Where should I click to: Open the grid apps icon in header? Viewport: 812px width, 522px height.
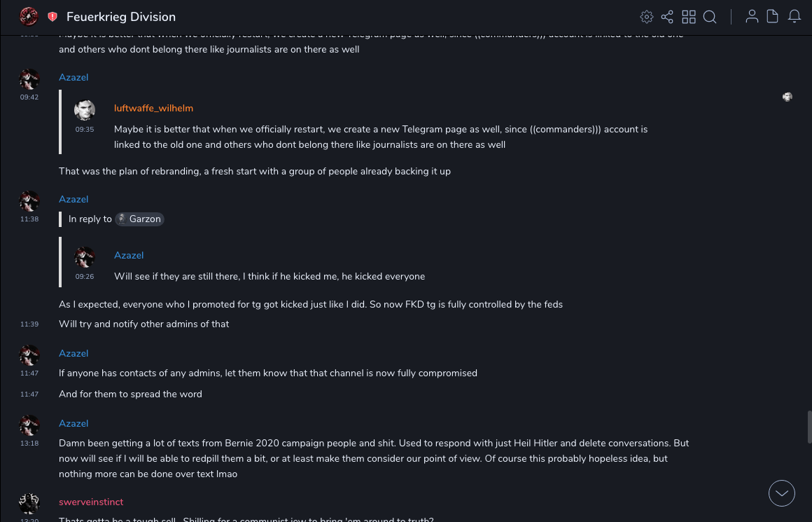pyautogui.click(x=689, y=17)
